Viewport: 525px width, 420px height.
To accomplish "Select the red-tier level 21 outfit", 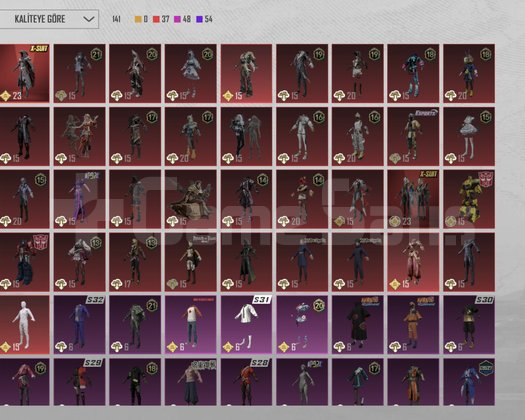I will pyautogui.click(x=80, y=73).
